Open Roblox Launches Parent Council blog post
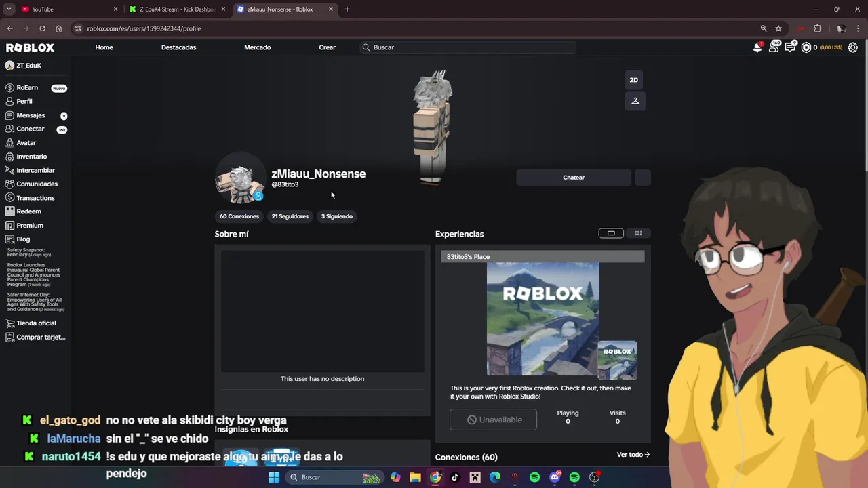Viewport: 868px width, 488px height. pos(34,274)
